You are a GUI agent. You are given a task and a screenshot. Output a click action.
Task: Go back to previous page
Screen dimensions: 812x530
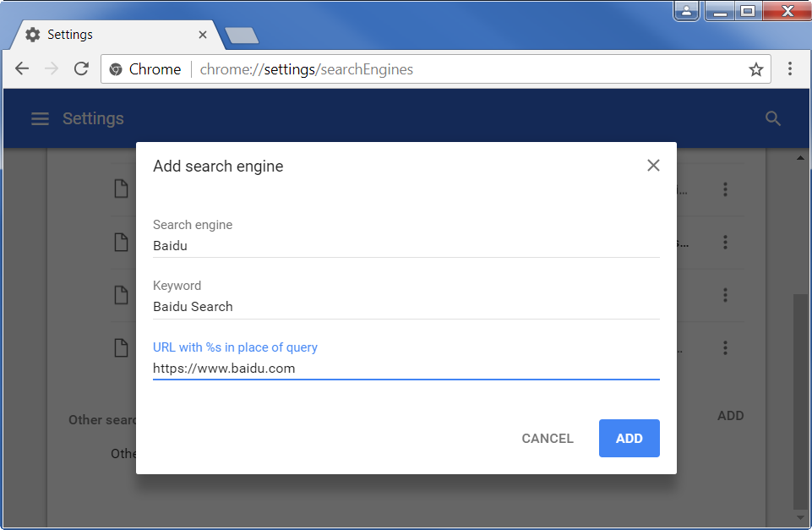coord(22,69)
